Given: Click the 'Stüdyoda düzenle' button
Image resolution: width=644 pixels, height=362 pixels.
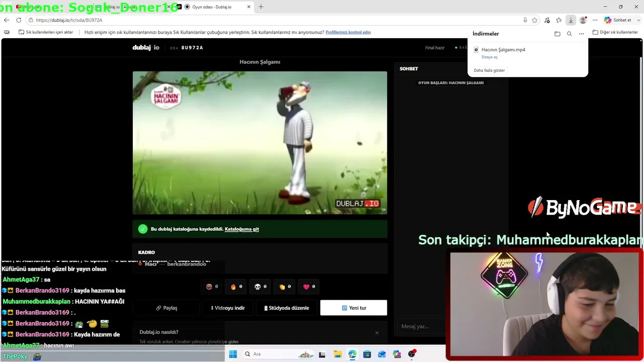Looking at the screenshot, I should click(x=287, y=308).
